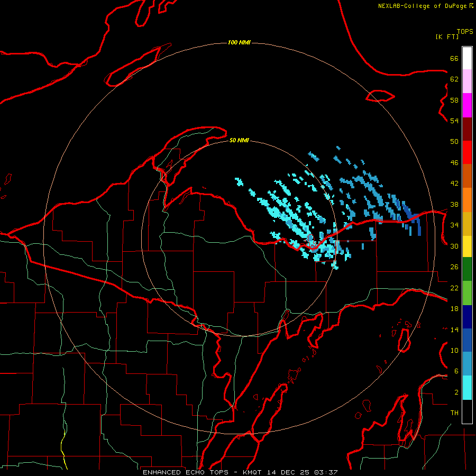Click the legend value "46"

pyautogui.click(x=454, y=163)
